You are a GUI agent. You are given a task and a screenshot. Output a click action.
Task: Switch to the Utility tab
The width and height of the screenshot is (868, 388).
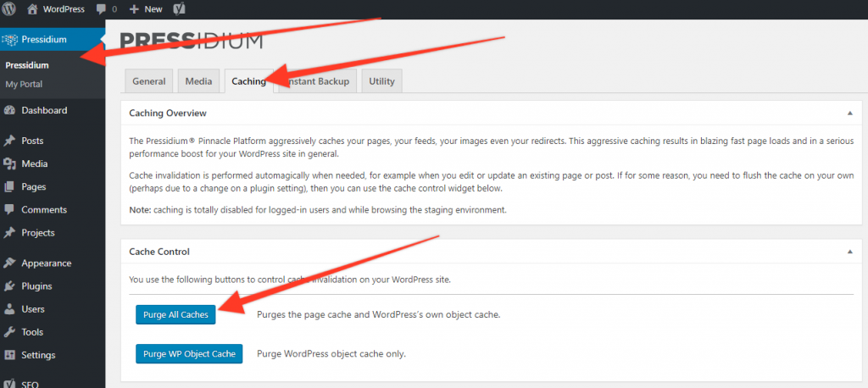pyautogui.click(x=382, y=80)
